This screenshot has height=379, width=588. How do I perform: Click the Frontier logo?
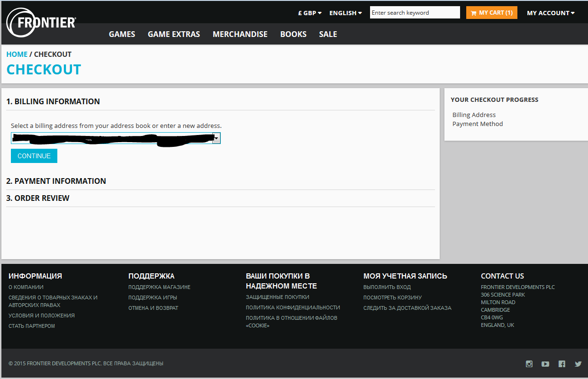point(41,22)
